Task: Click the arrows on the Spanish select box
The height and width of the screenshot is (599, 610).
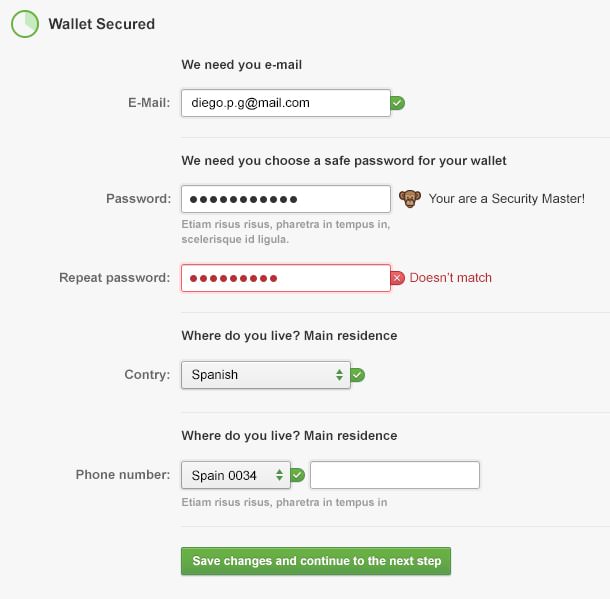Action: tap(339, 375)
